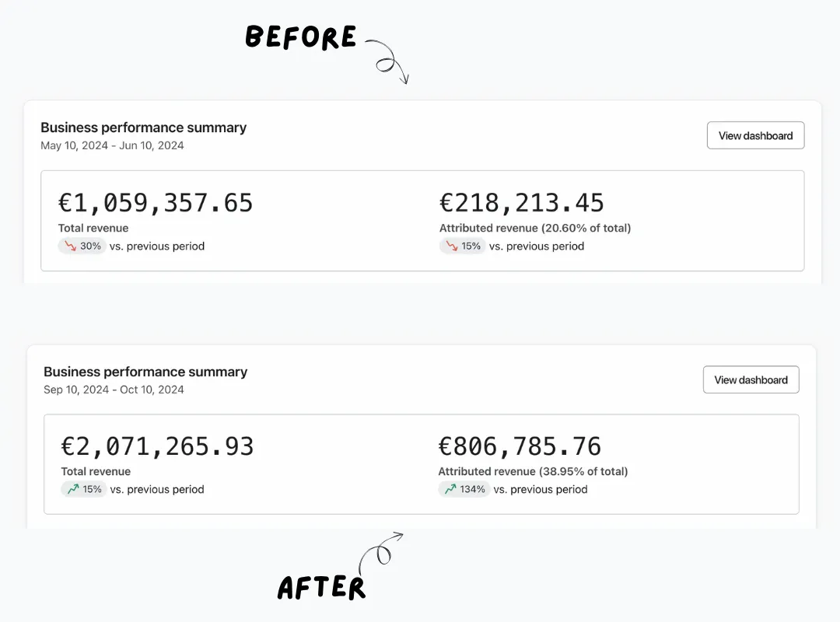Click View dashboard in the Sep–Oct summary
Image resolution: width=840 pixels, height=622 pixels.
[x=751, y=380]
